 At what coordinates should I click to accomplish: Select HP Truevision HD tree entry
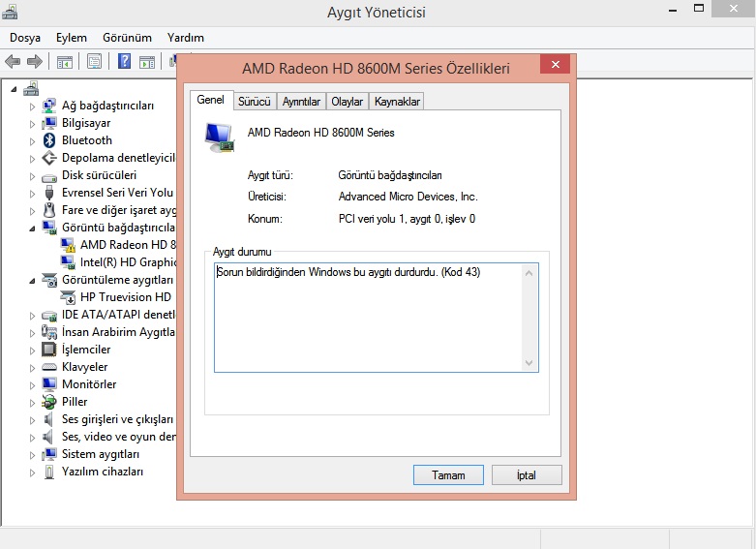click(x=126, y=297)
